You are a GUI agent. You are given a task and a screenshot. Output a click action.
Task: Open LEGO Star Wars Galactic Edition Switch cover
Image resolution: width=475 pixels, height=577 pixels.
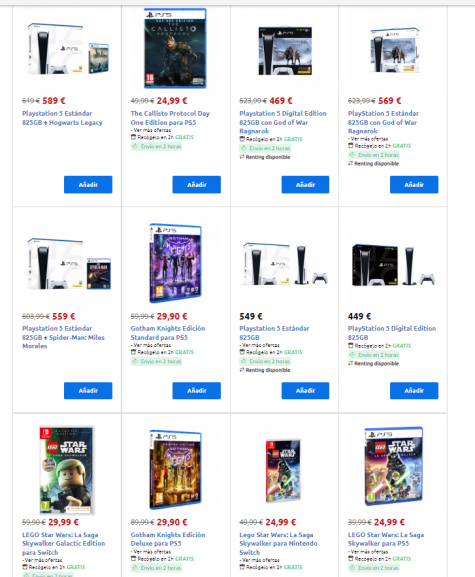67,470
